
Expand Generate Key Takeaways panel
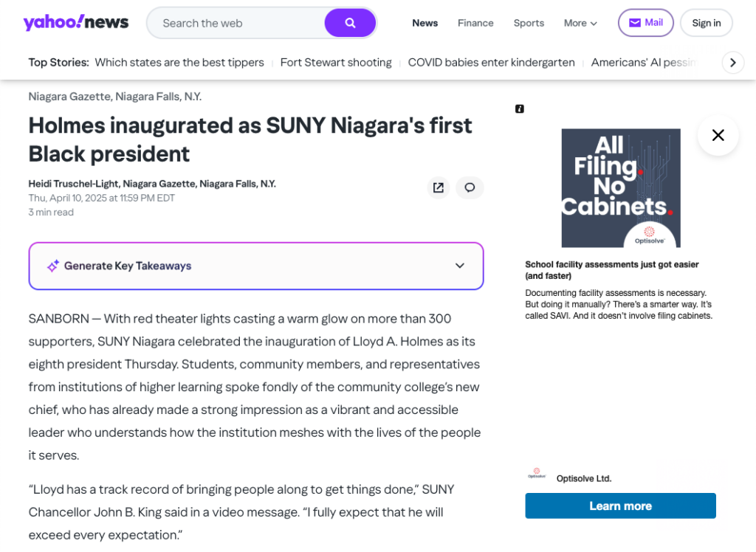128,266
